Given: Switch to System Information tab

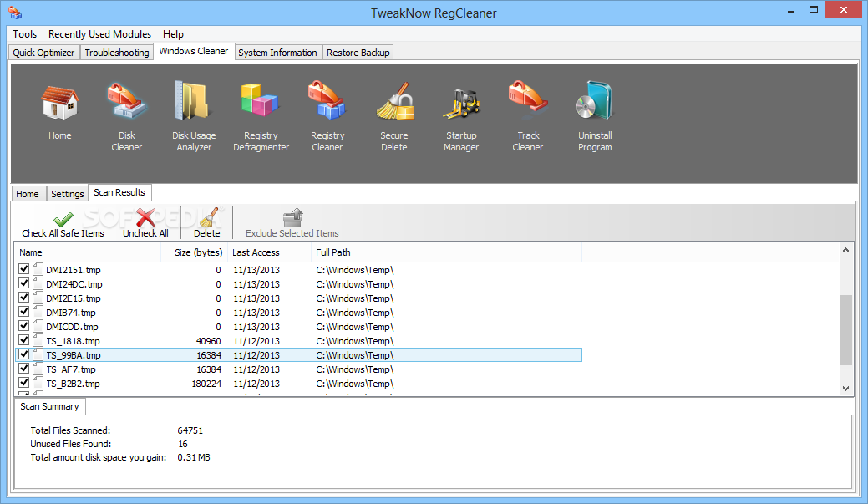Looking at the screenshot, I should pyautogui.click(x=278, y=53).
